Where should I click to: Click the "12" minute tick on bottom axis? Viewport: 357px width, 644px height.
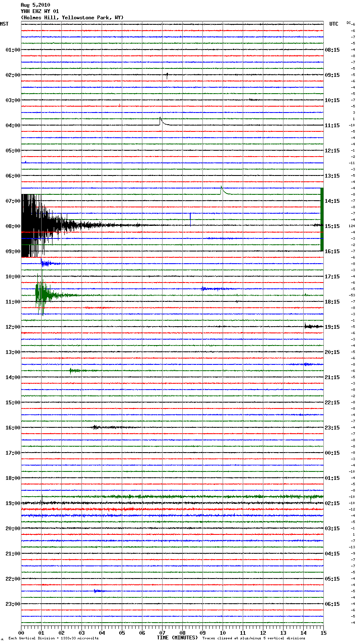click(263, 633)
